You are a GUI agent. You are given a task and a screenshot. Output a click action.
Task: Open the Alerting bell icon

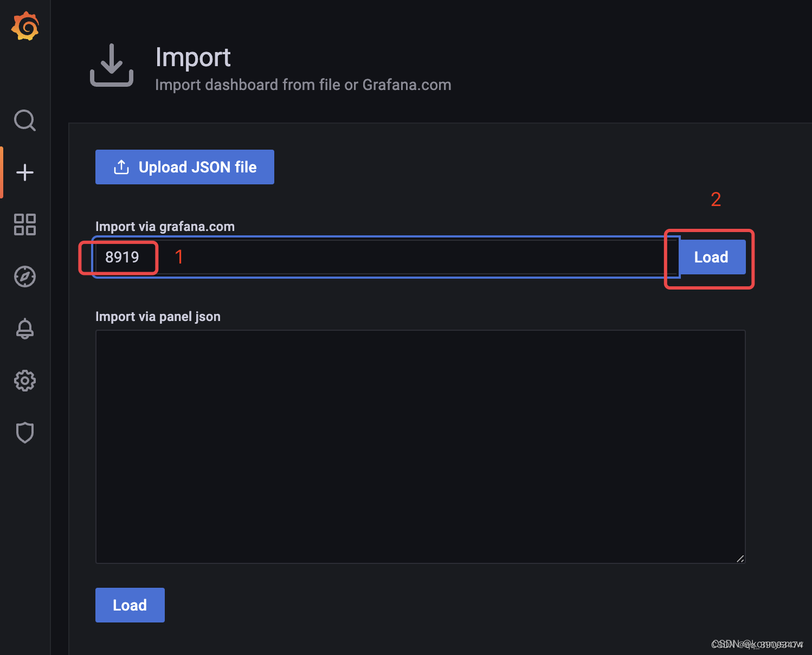pos(25,329)
